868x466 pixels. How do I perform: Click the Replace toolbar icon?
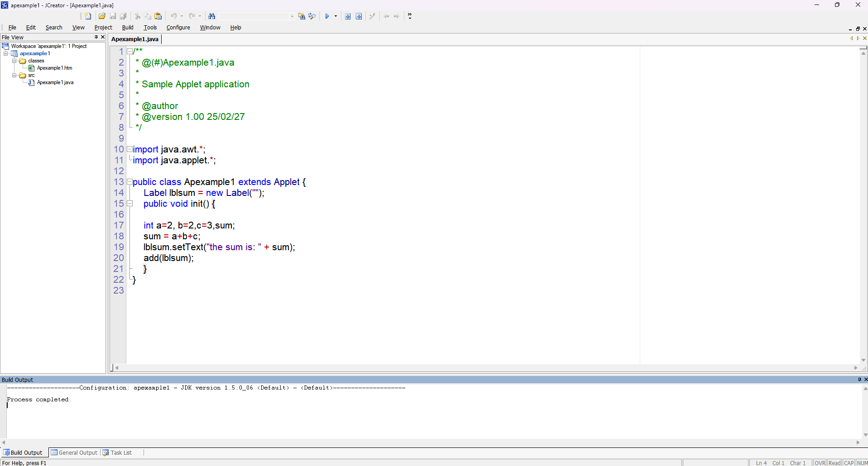312,16
